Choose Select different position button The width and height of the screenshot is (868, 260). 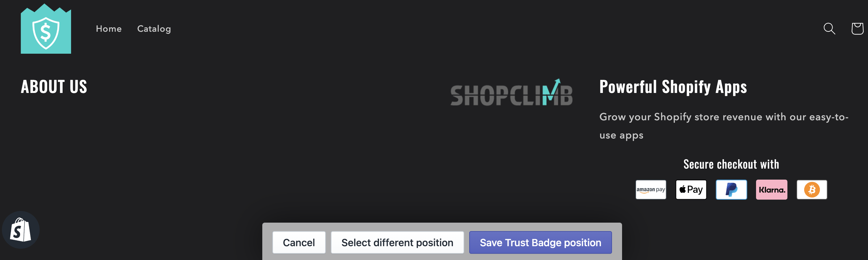point(397,242)
